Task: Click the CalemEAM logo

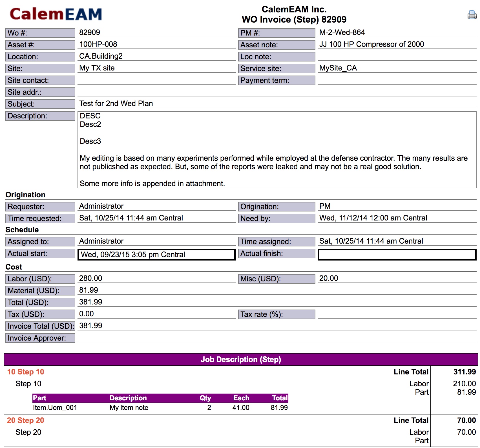Action: click(x=56, y=14)
